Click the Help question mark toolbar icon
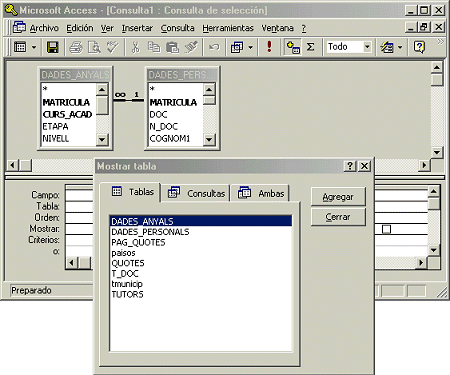Image resolution: width=450 pixels, height=375 pixels. [419, 47]
